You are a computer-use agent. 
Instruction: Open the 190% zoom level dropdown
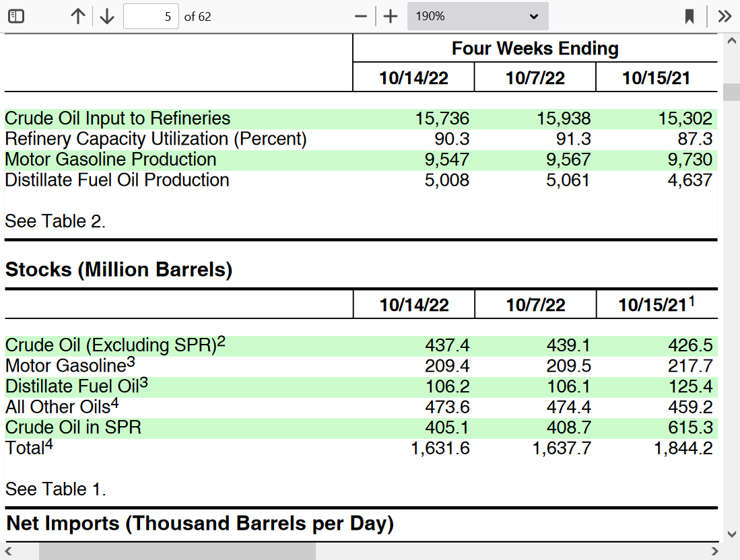[x=477, y=16]
